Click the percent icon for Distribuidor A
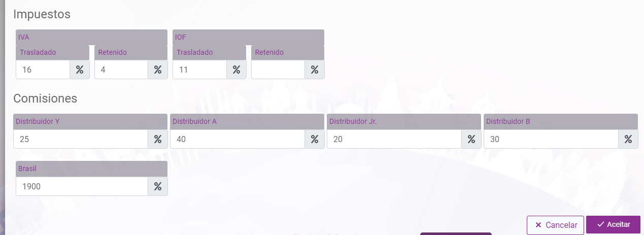Screen dimensions: 644x235 click(x=315, y=139)
